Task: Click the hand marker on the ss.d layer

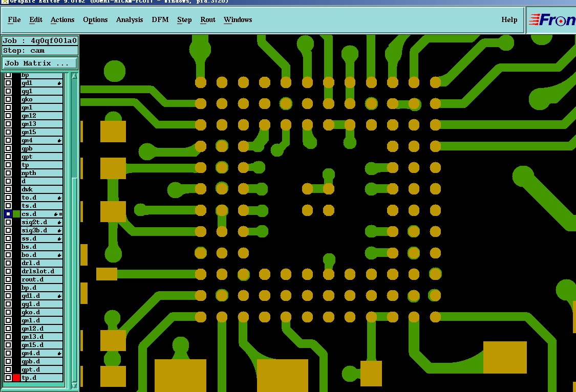Action: click(x=59, y=238)
